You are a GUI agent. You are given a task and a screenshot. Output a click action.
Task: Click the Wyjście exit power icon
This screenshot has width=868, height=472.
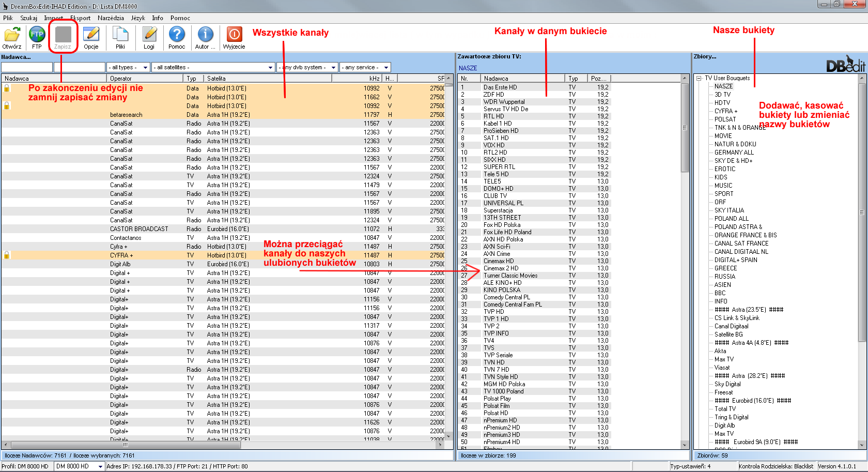coord(234,35)
